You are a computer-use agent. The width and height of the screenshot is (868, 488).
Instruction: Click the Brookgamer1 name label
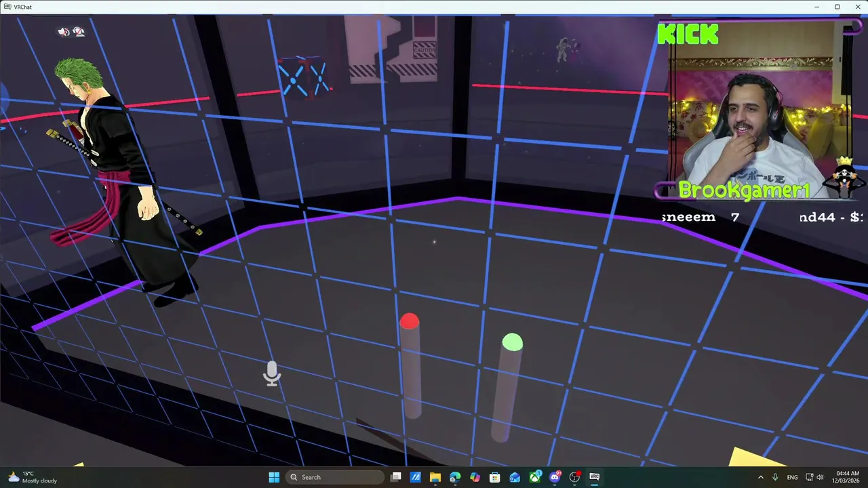[x=744, y=190]
